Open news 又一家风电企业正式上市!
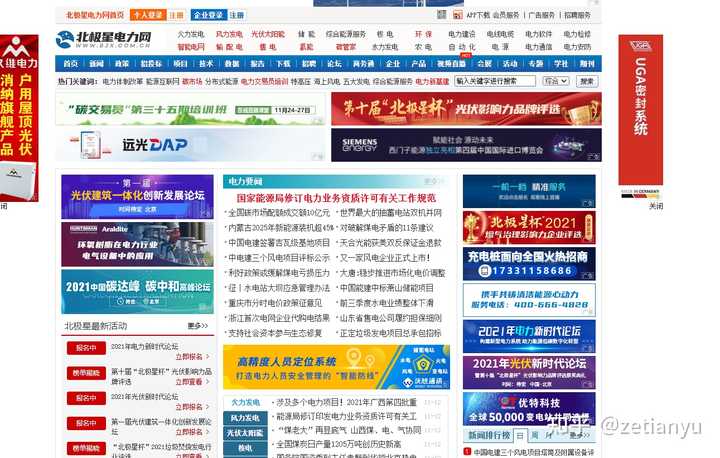 [x=385, y=258]
